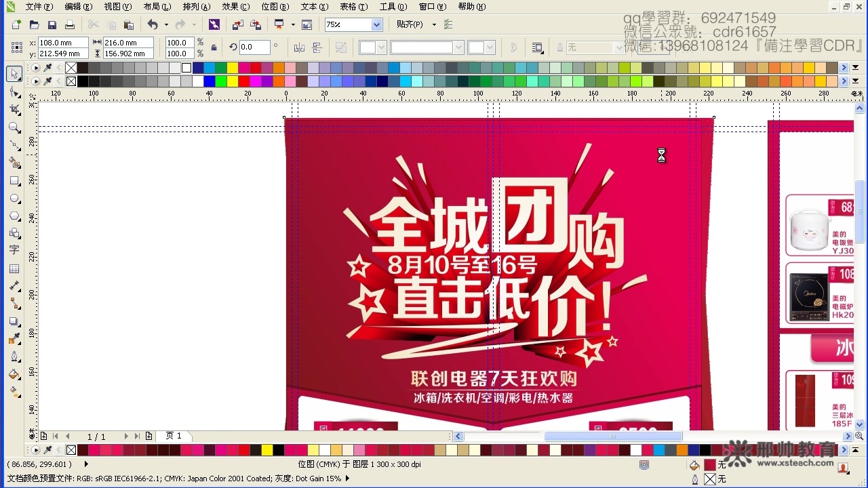Click the x position field 108.0 mm

click(63, 43)
